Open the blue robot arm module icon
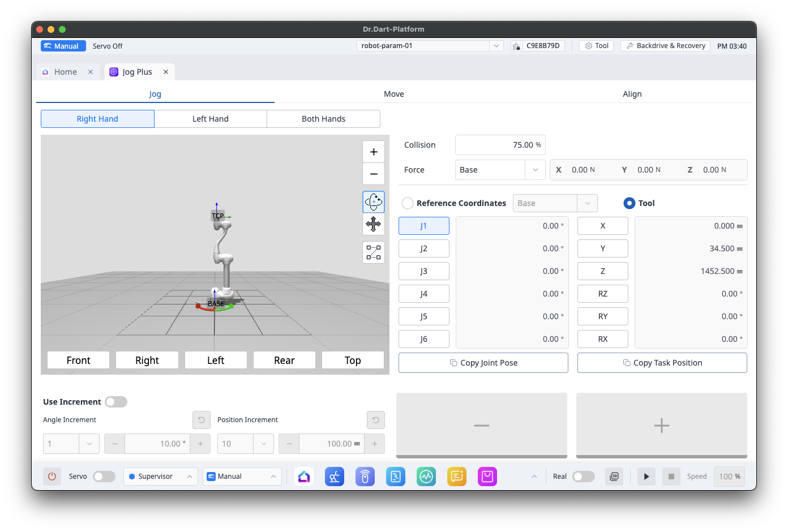 pos(335,477)
